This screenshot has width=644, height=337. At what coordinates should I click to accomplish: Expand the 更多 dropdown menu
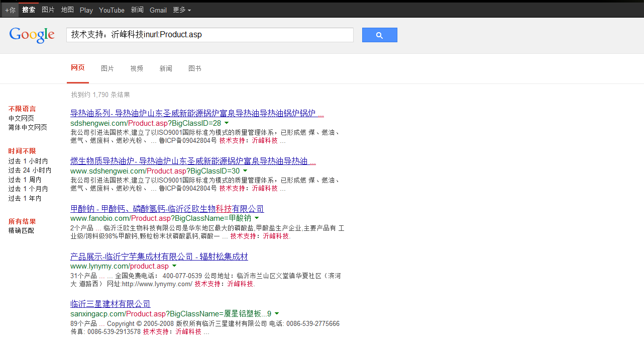(x=182, y=10)
